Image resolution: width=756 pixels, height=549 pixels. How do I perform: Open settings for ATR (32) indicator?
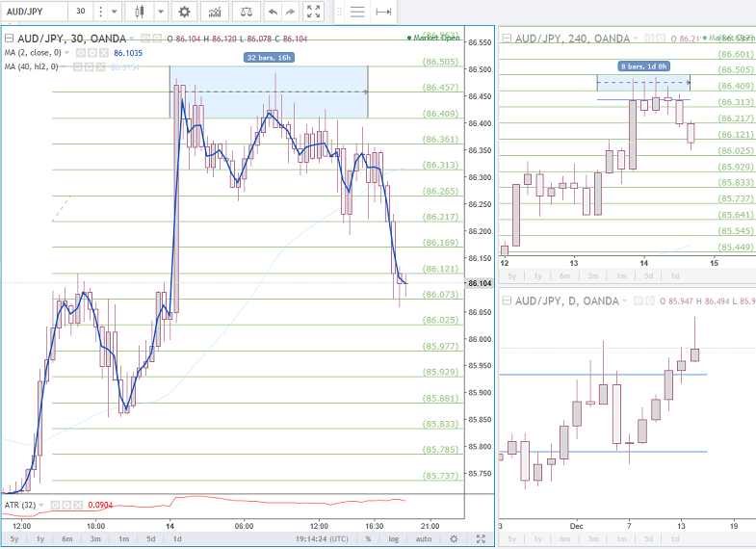click(x=66, y=505)
